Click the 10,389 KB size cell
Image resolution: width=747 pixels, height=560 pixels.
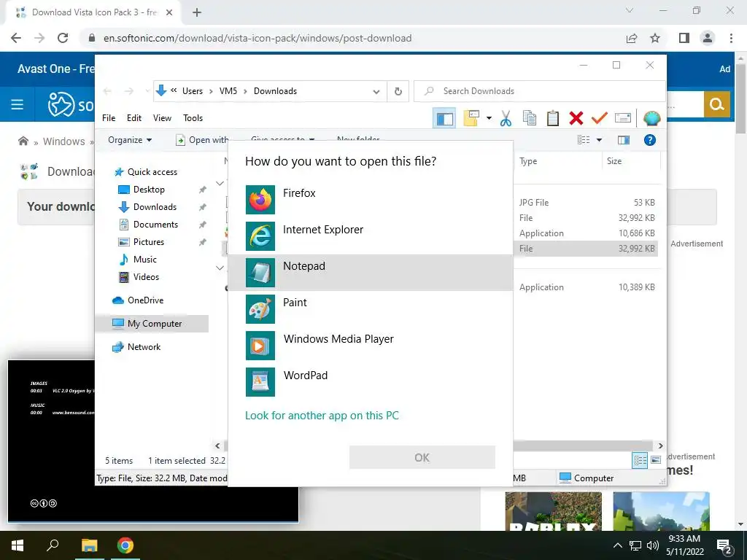[636, 287]
